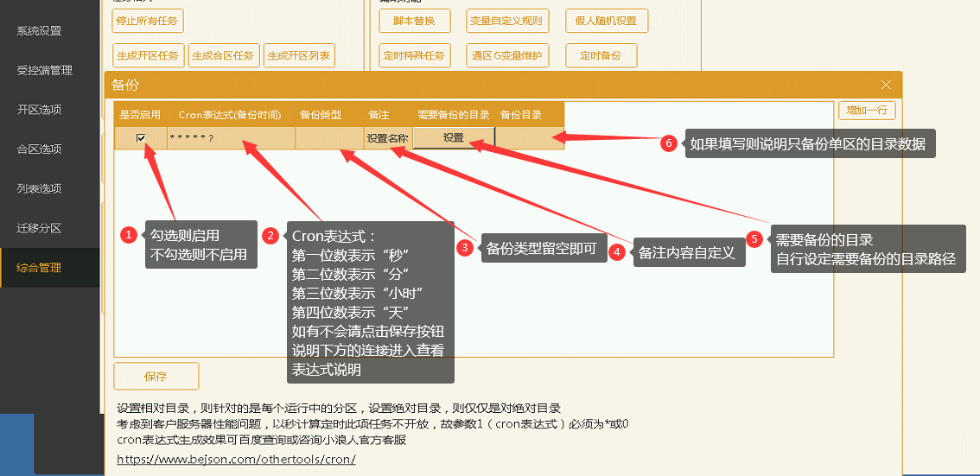Click 增加一行 to add a row

[x=867, y=111]
